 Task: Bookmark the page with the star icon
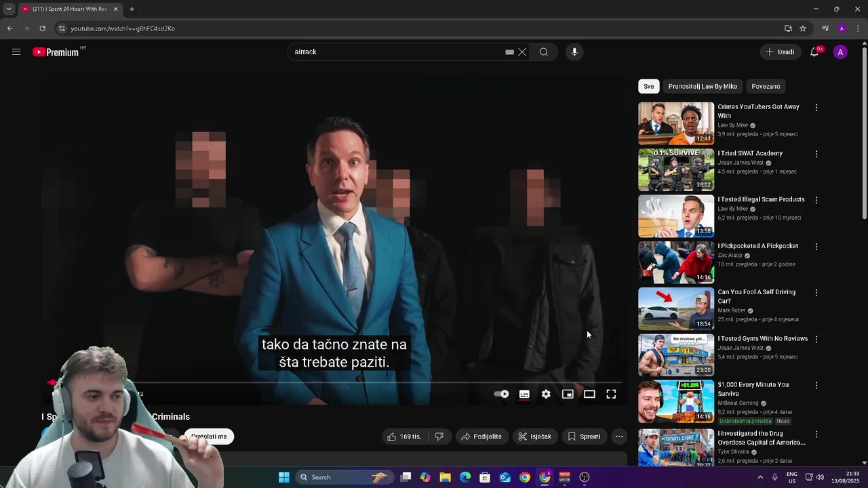[x=803, y=28]
